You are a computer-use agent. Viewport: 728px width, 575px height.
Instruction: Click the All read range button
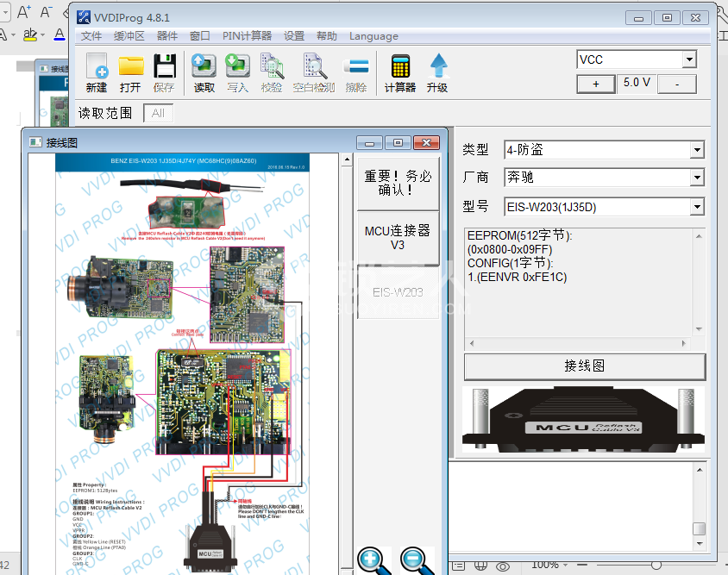(159, 113)
